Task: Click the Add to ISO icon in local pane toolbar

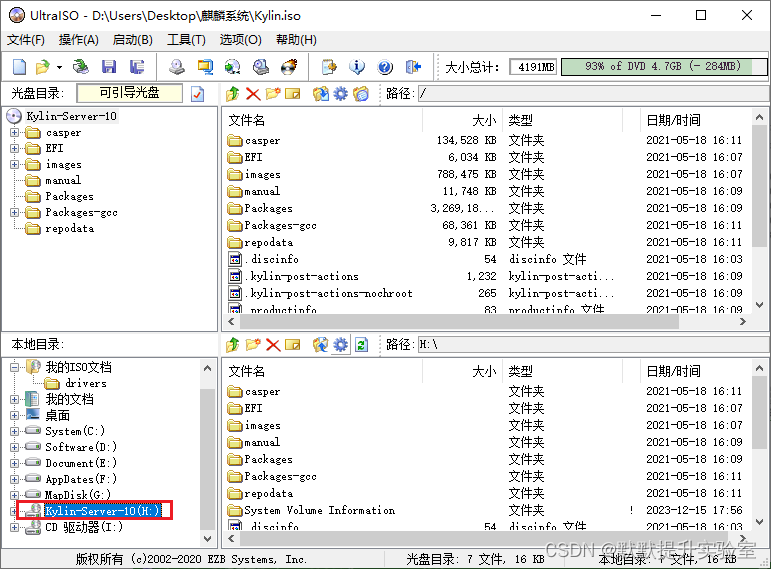Action: tap(321, 345)
